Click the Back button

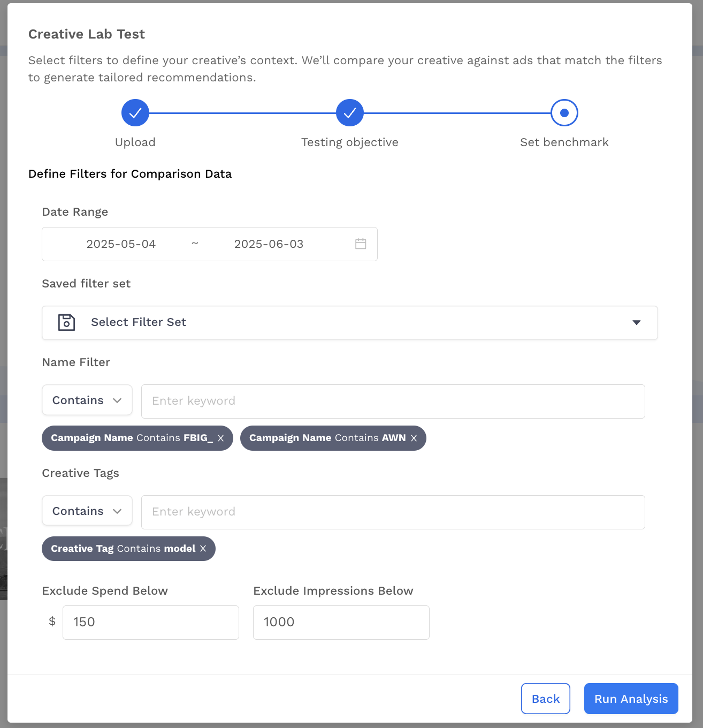pos(545,699)
